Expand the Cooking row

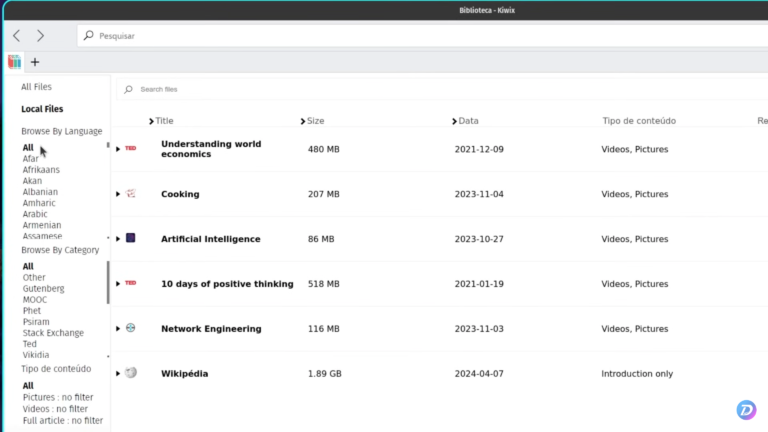118,194
